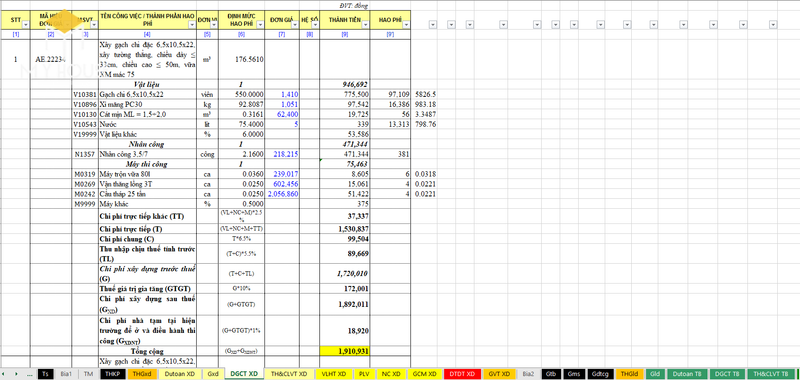Open the ĐƠN VỊ column filter dropdown
Screen dimensions: 800x380
[214, 24]
